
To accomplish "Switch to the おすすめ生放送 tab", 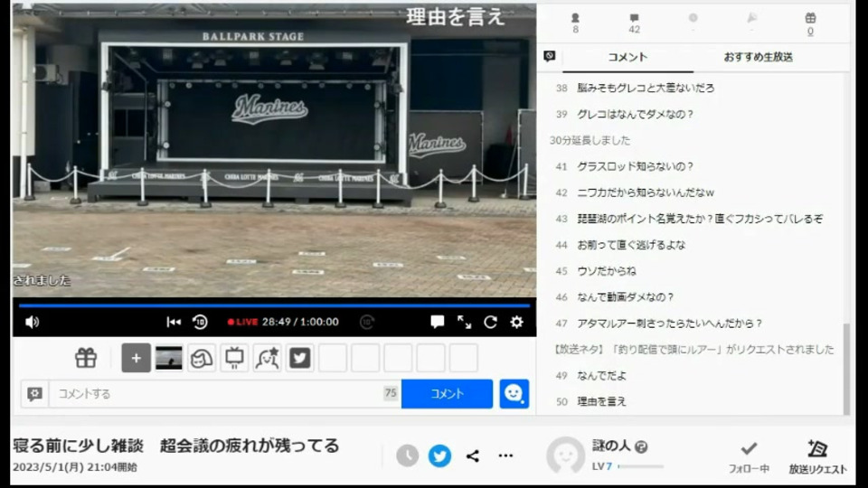I will coord(758,57).
